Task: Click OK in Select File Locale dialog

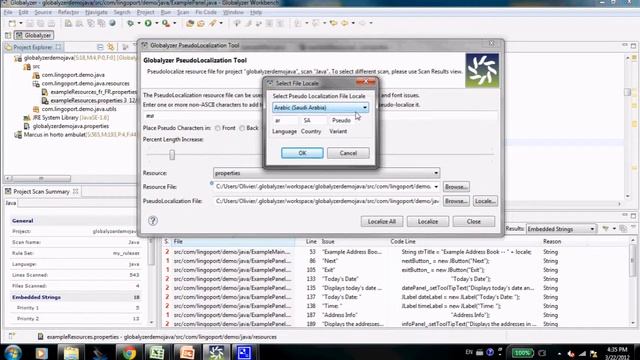Action: tap(302, 153)
